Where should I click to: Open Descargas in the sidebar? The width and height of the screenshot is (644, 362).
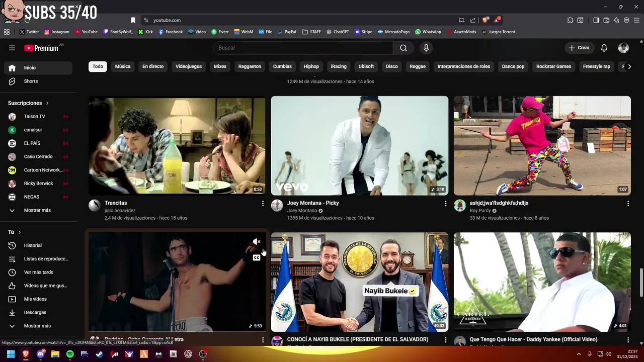pyautogui.click(x=38, y=312)
